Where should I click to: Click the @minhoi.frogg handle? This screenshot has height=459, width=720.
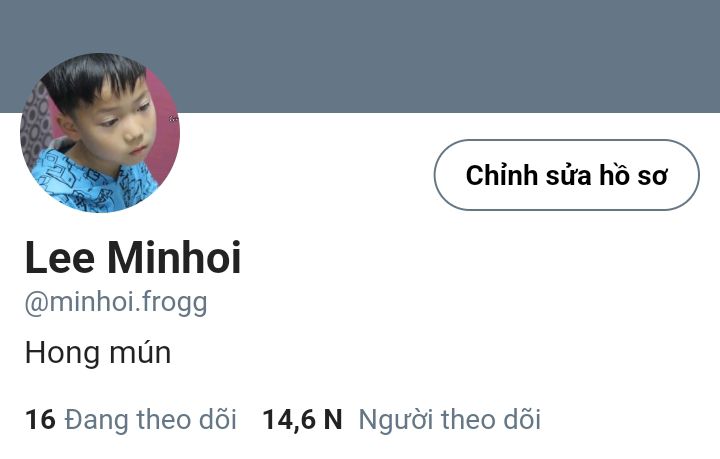click(x=116, y=303)
